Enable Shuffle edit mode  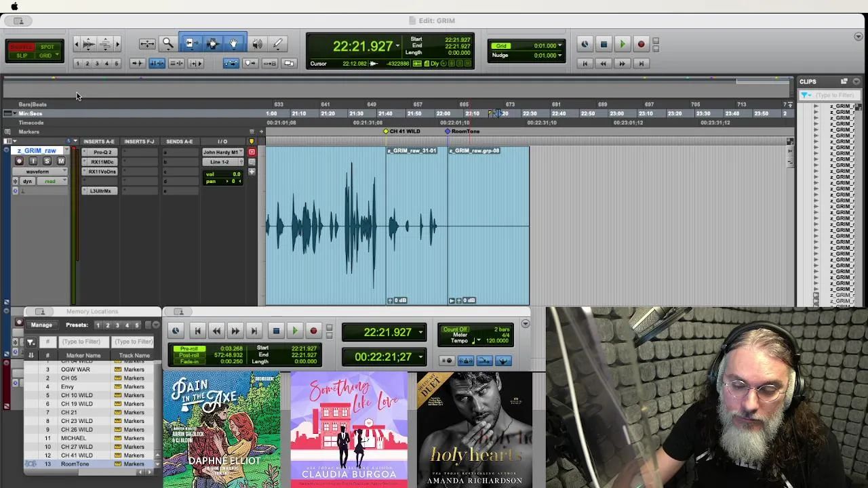pyautogui.click(x=22, y=47)
